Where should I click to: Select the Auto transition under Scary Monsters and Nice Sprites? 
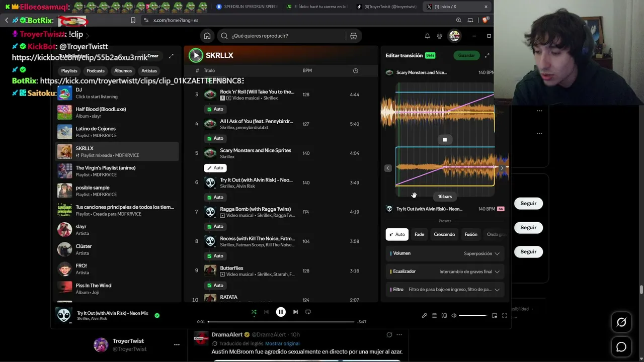(215, 168)
